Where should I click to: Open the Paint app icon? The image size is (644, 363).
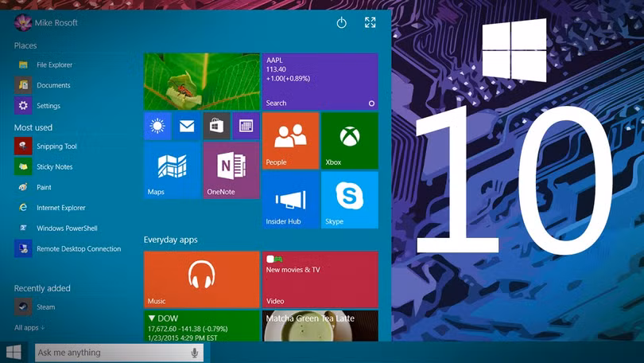(x=23, y=187)
